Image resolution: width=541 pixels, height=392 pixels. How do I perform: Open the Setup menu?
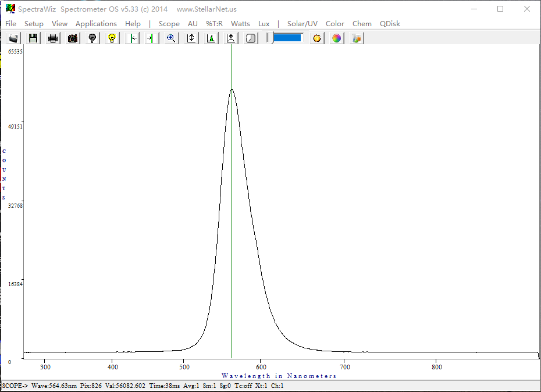pos(34,24)
